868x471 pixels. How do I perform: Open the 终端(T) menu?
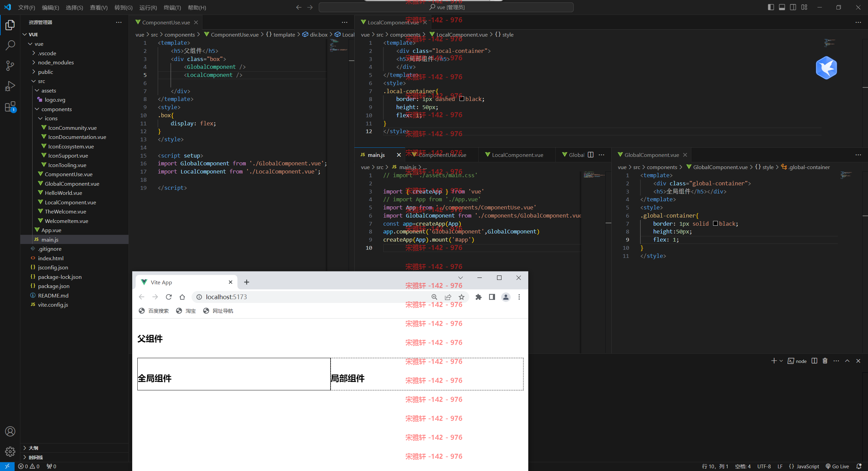(x=172, y=7)
